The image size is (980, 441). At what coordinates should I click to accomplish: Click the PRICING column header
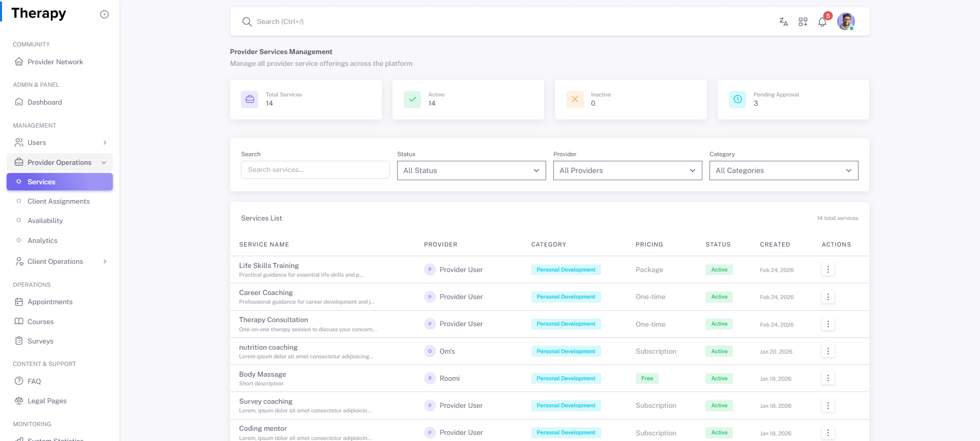tap(649, 244)
